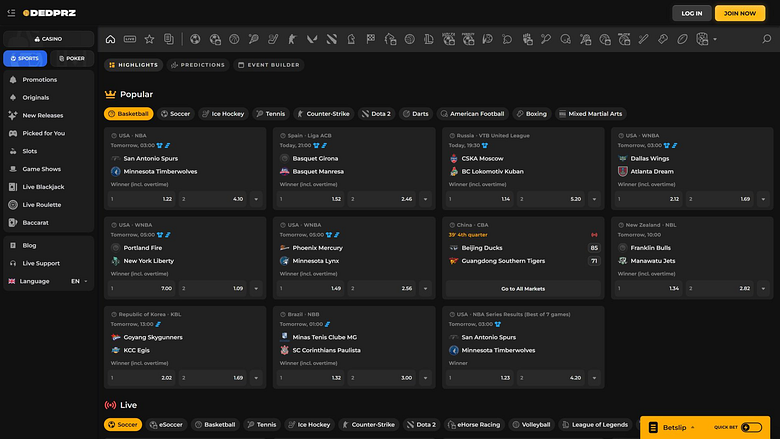The image size is (780, 439).
Task: Select the Counter-Strike icon in sports bar
Action: tap(292, 39)
